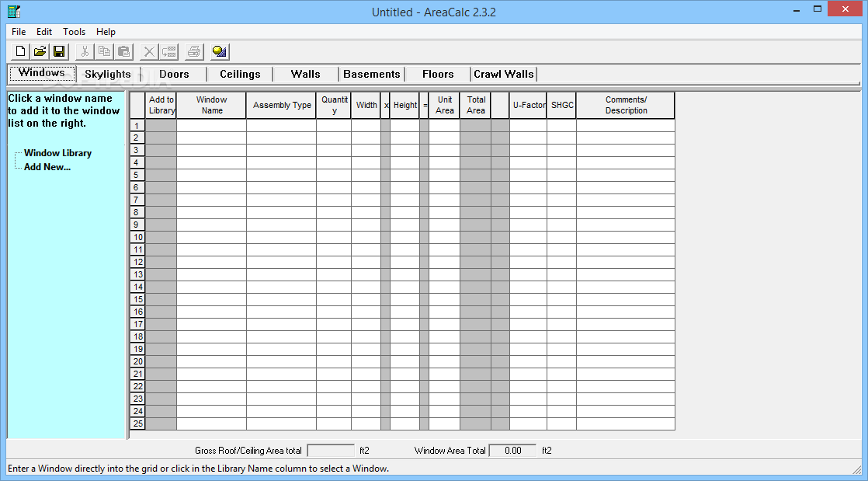Click the SHGC column header
This screenshot has height=481, width=868.
[562, 105]
